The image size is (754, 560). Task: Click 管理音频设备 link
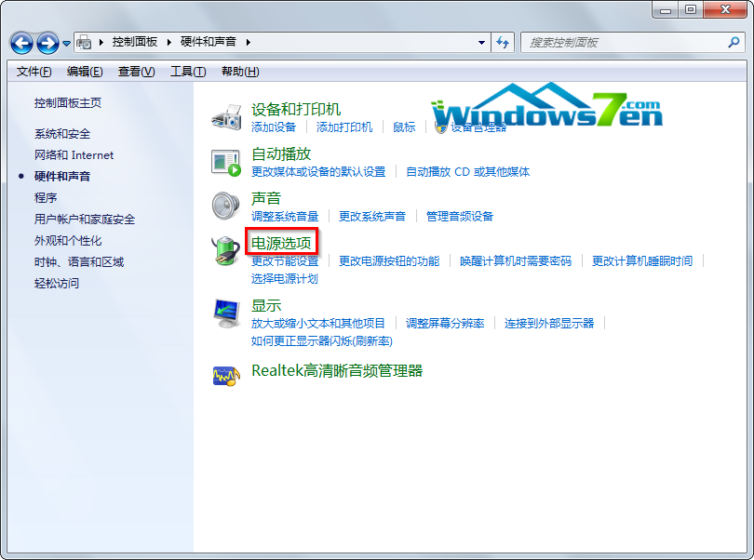coord(460,217)
